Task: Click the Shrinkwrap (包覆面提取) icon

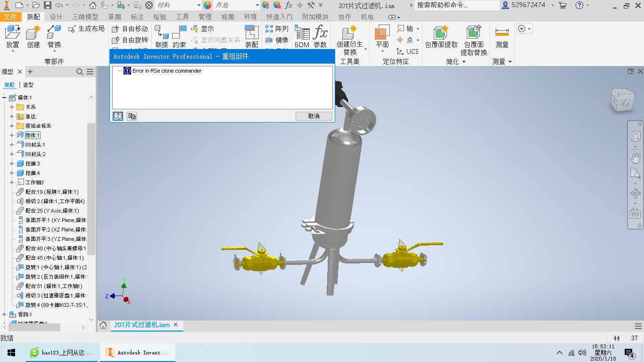Action: [441, 33]
